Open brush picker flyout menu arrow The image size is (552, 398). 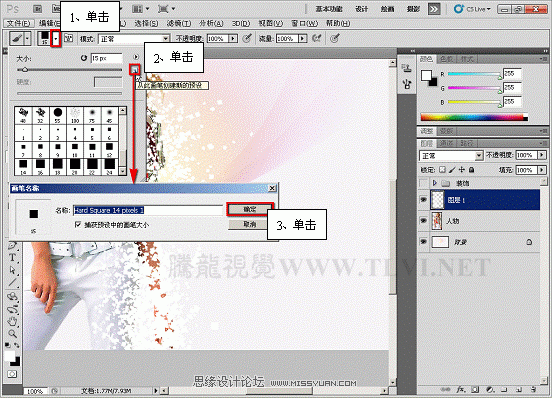136,57
